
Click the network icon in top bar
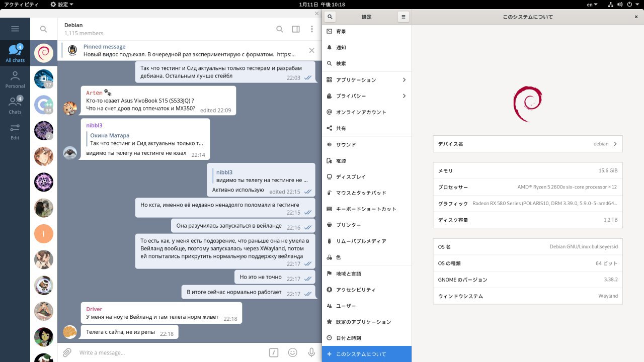(x=611, y=4)
